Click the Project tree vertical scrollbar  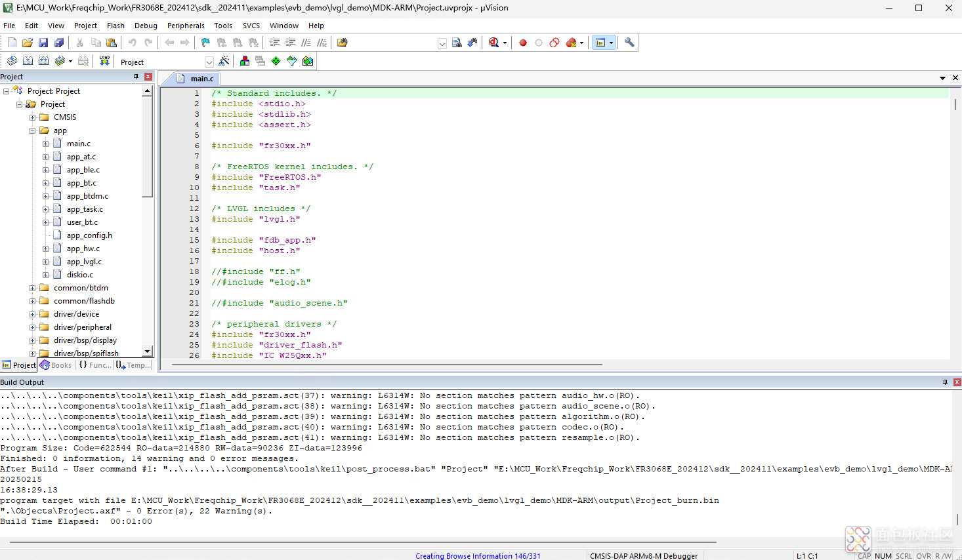click(148, 147)
